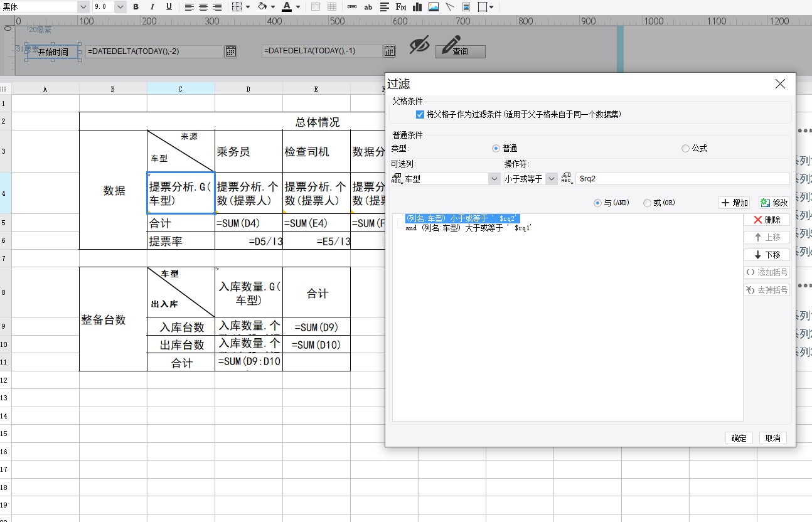This screenshot has height=522, width=812.
Task: Expand the font color dropdown arrow
Action: (298, 7)
